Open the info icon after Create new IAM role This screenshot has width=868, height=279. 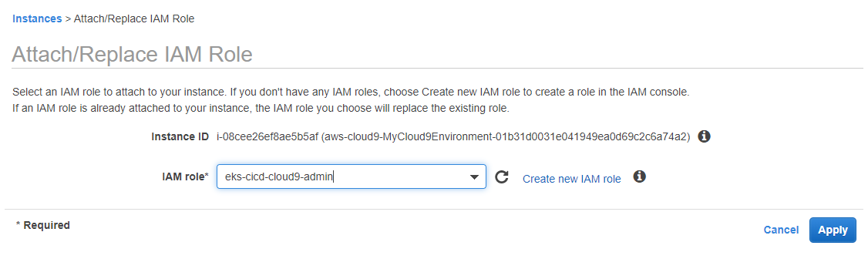(639, 176)
